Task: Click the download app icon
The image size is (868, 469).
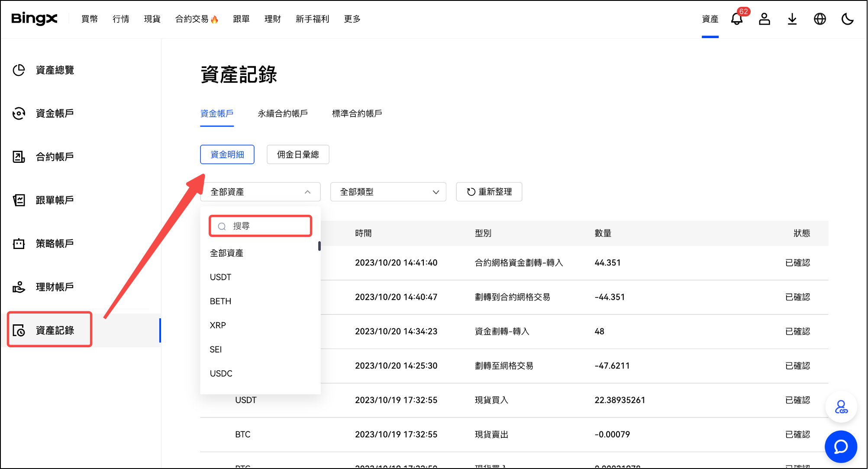Action: coord(792,19)
